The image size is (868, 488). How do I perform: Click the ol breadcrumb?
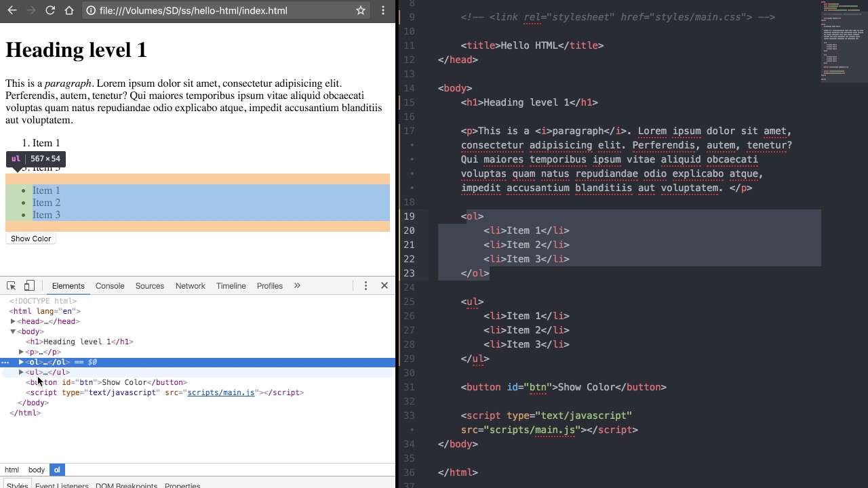pyautogui.click(x=57, y=470)
